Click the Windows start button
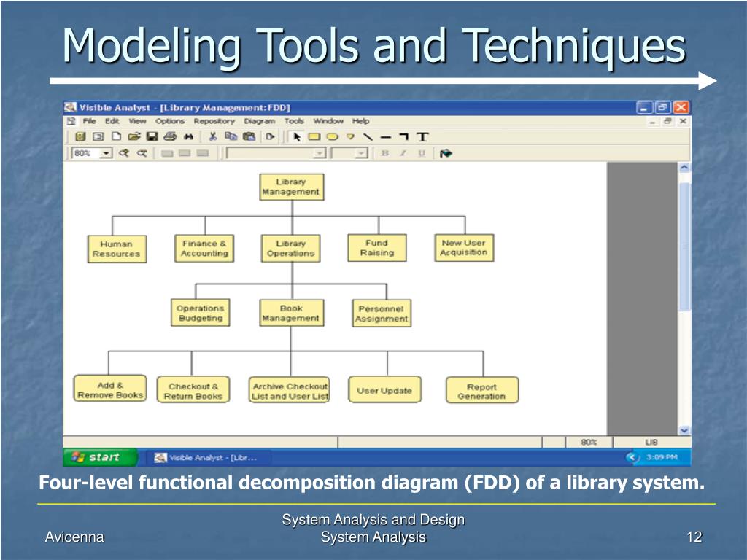 click(x=101, y=458)
